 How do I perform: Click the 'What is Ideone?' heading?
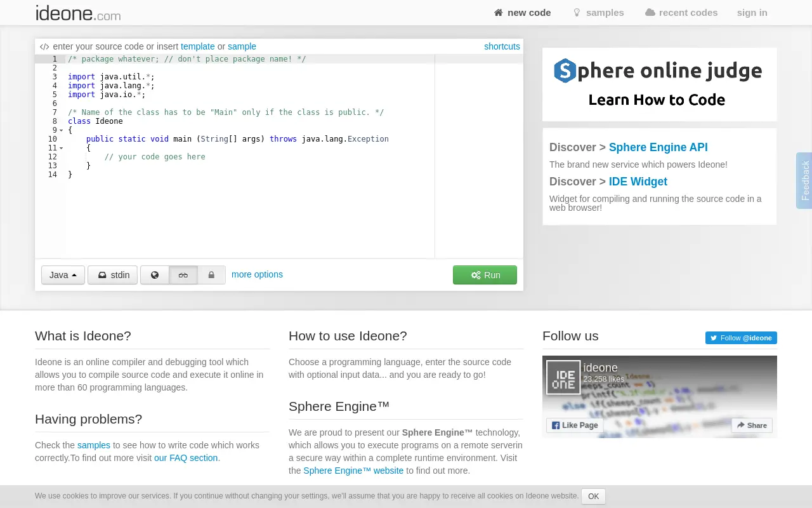point(83,336)
